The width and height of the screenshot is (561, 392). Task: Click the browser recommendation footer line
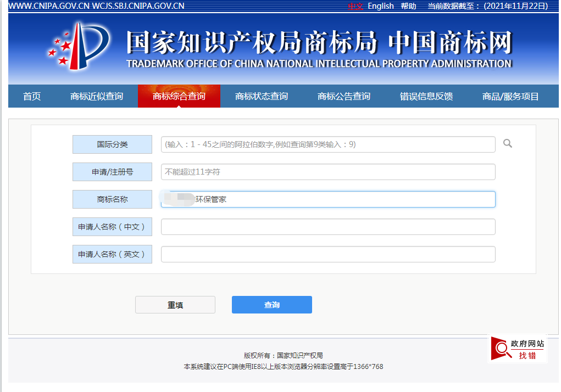(x=284, y=367)
